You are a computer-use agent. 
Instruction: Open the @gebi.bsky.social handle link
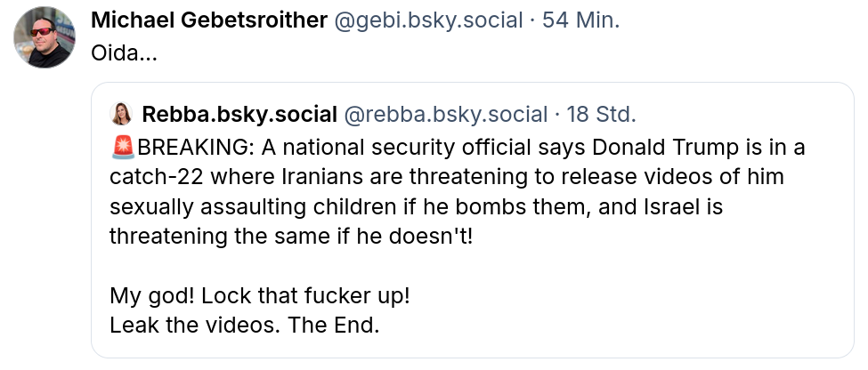(x=426, y=20)
